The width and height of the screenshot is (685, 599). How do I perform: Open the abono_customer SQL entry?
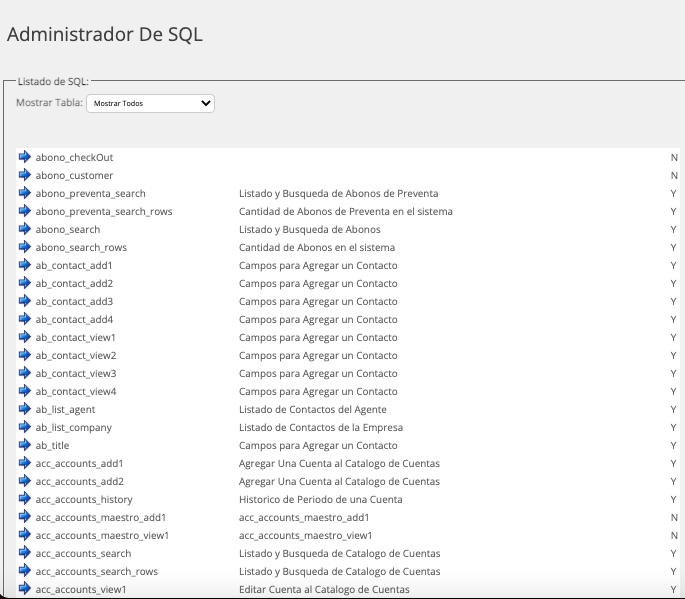74,176
